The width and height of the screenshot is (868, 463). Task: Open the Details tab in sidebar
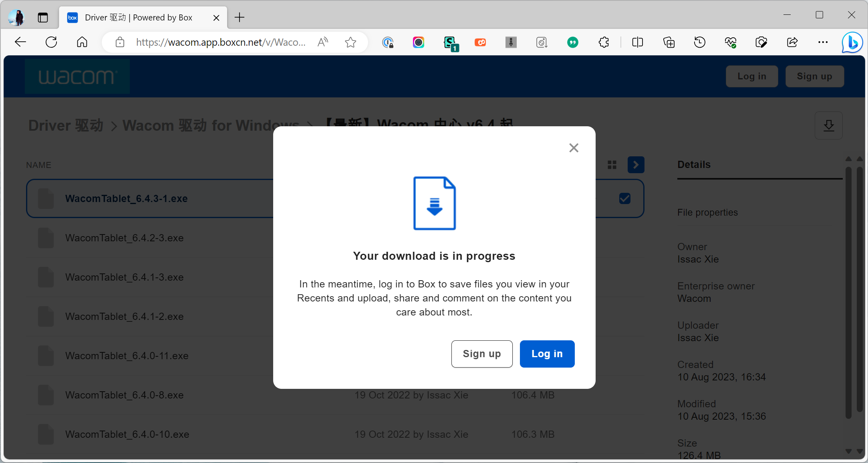point(694,165)
